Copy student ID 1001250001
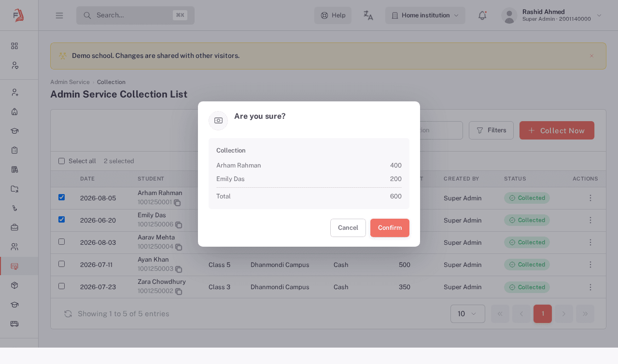 click(x=177, y=203)
